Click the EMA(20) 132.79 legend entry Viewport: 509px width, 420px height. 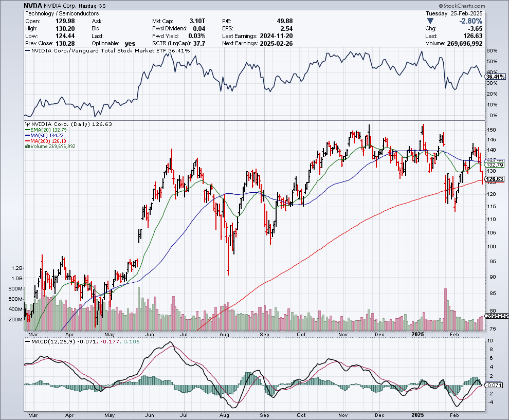[46, 130]
